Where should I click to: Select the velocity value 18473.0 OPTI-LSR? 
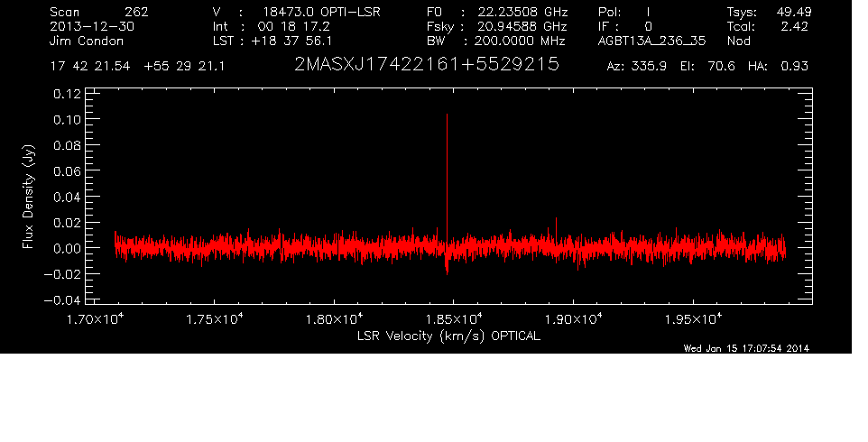(x=321, y=12)
